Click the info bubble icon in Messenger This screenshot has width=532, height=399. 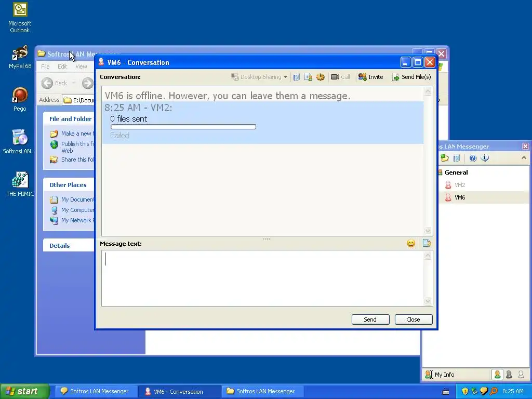coord(485,158)
